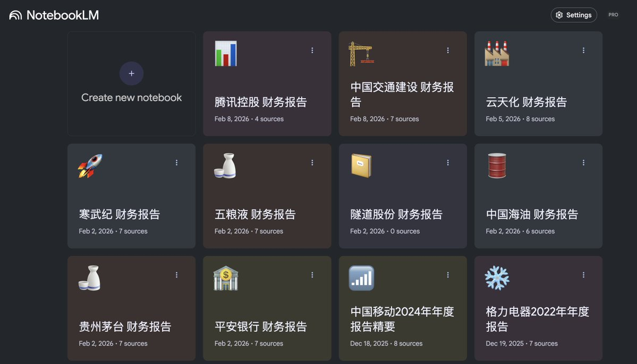Open the 贵州茅台 财务报告 notebook title
The width and height of the screenshot is (637, 364).
[x=125, y=327]
